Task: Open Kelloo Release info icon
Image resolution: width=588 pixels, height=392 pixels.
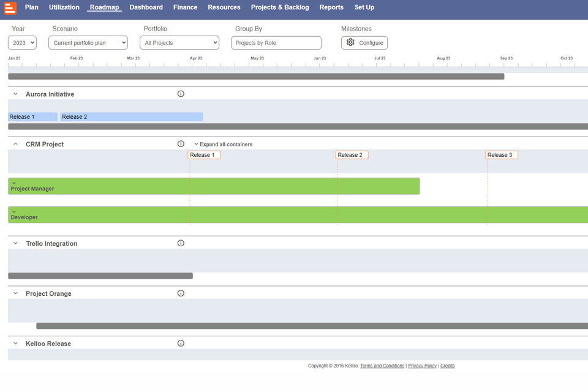Action: tap(181, 343)
